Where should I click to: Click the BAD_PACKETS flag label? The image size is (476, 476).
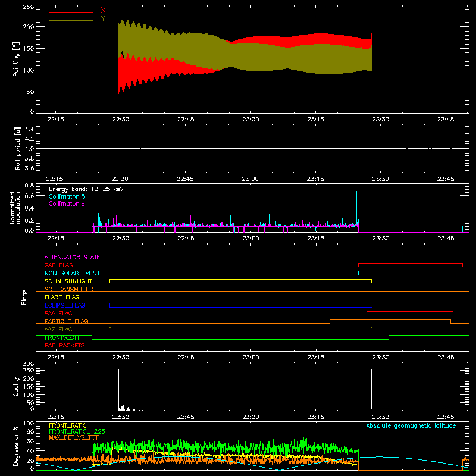(x=65, y=345)
